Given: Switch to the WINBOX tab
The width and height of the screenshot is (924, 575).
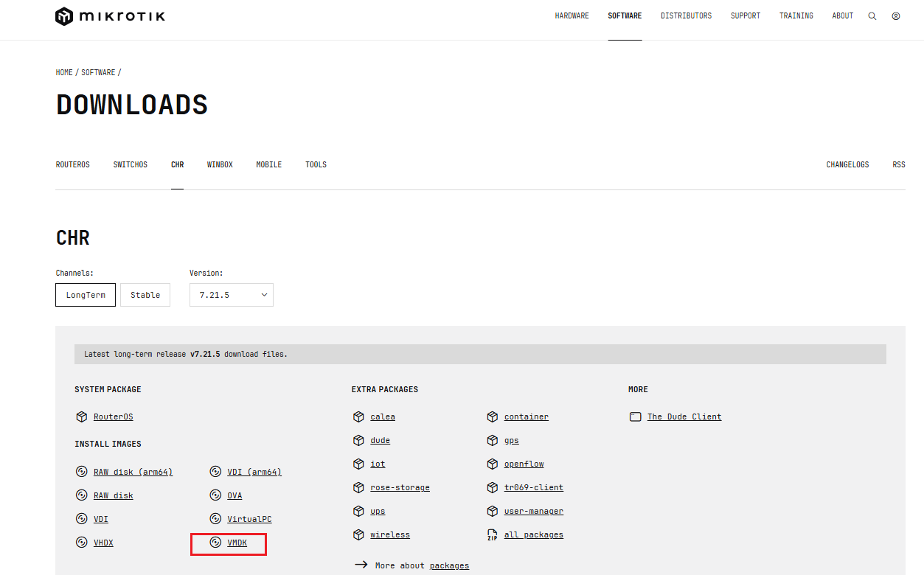Looking at the screenshot, I should (x=220, y=165).
